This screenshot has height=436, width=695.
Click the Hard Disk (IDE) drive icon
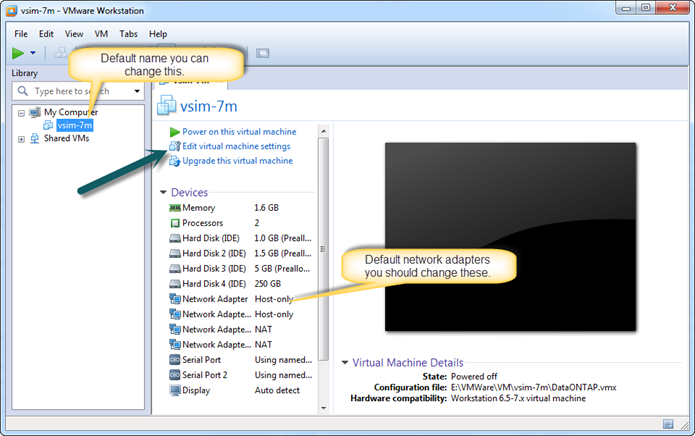coord(175,238)
